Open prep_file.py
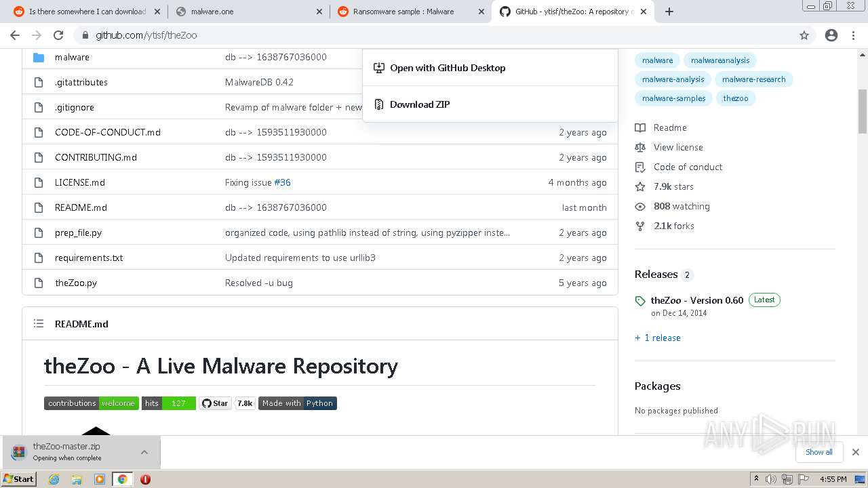The height and width of the screenshot is (488, 868). point(78,232)
